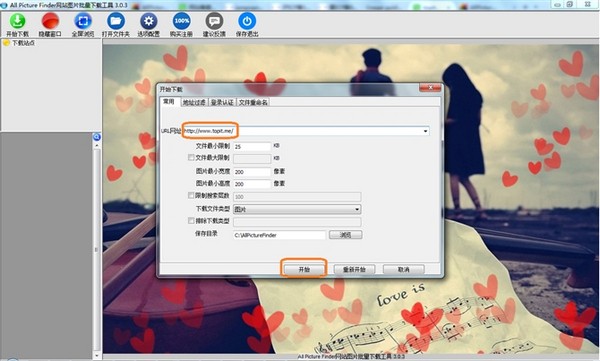Open 全屏浏览 fullscreen browse icon
This screenshot has width=600, height=361.
click(x=83, y=21)
